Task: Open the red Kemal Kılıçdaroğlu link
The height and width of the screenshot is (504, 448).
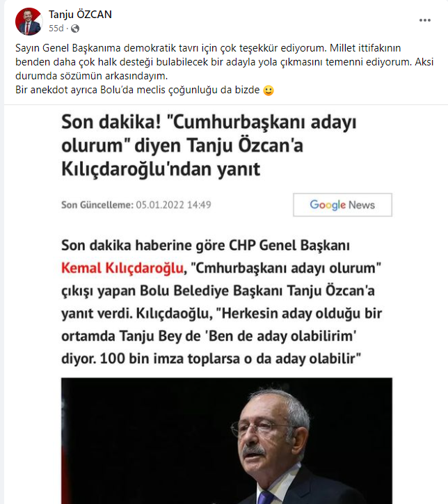Action: click(x=122, y=268)
